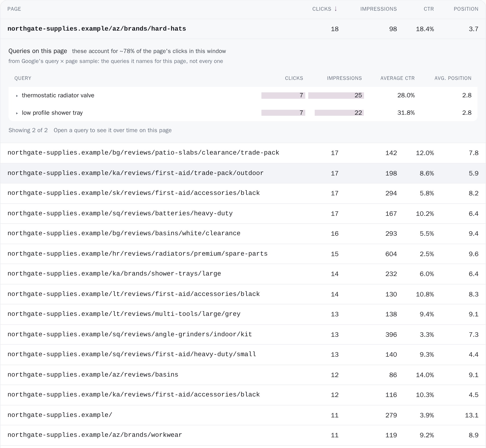Viewport: 486px width, 448px height.
Task: Click the down-arrow sort icon beside Clicks
Action: tap(336, 9)
